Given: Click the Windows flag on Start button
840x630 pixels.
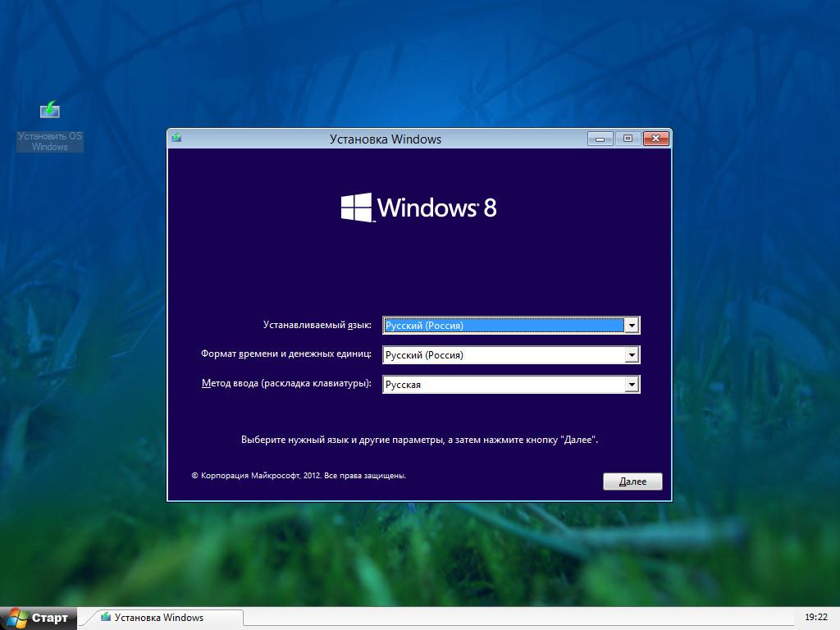Looking at the screenshot, I should (x=16, y=618).
